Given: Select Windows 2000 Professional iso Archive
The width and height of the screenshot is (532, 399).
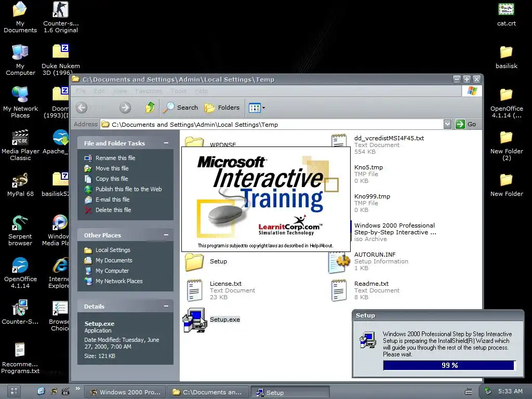Looking at the screenshot, I should click(x=394, y=232).
